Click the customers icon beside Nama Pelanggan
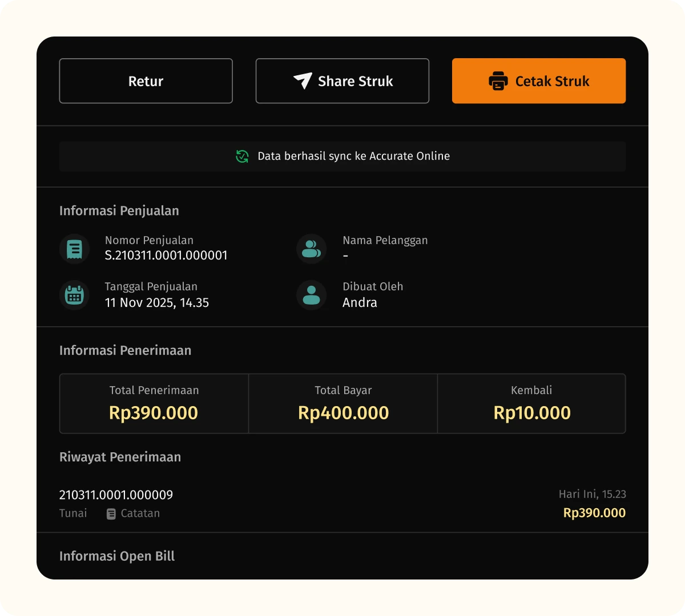 point(311,249)
